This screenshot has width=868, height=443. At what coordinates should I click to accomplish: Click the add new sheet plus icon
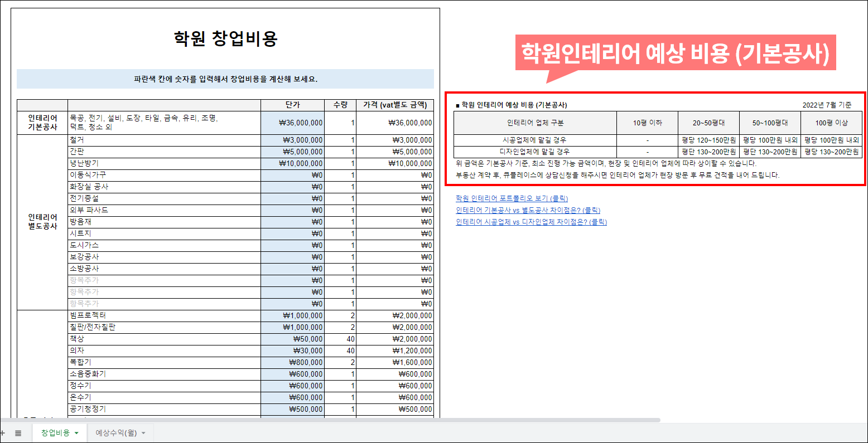tap(2, 433)
